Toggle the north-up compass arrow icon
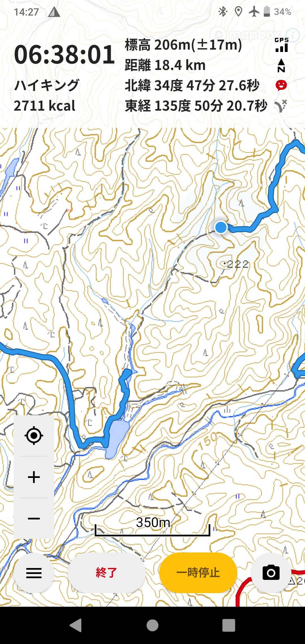This screenshot has height=644, width=305. coord(281,65)
